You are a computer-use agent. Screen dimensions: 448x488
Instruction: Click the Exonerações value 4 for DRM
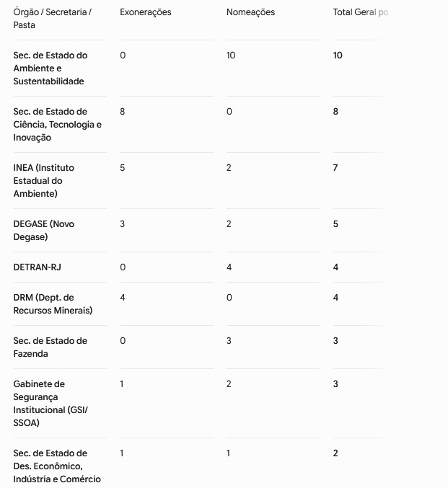123,297
